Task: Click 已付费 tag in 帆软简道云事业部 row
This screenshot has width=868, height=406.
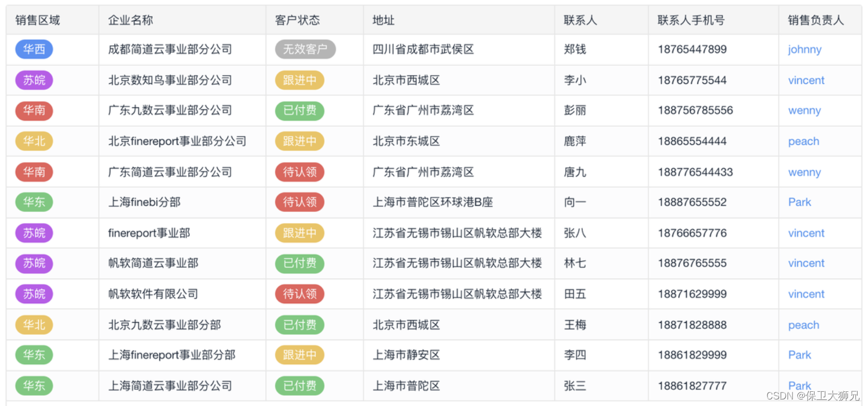Action: 300,263
